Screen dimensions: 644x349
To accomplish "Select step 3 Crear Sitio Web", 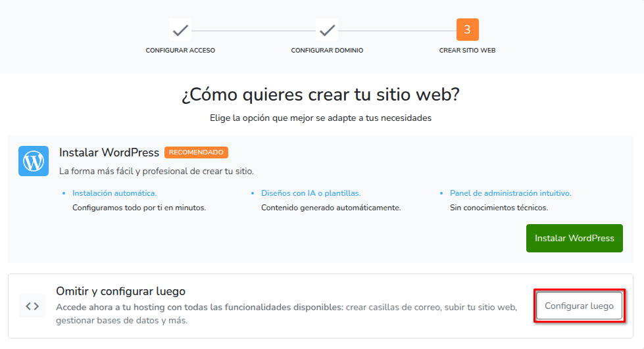I will (x=468, y=30).
